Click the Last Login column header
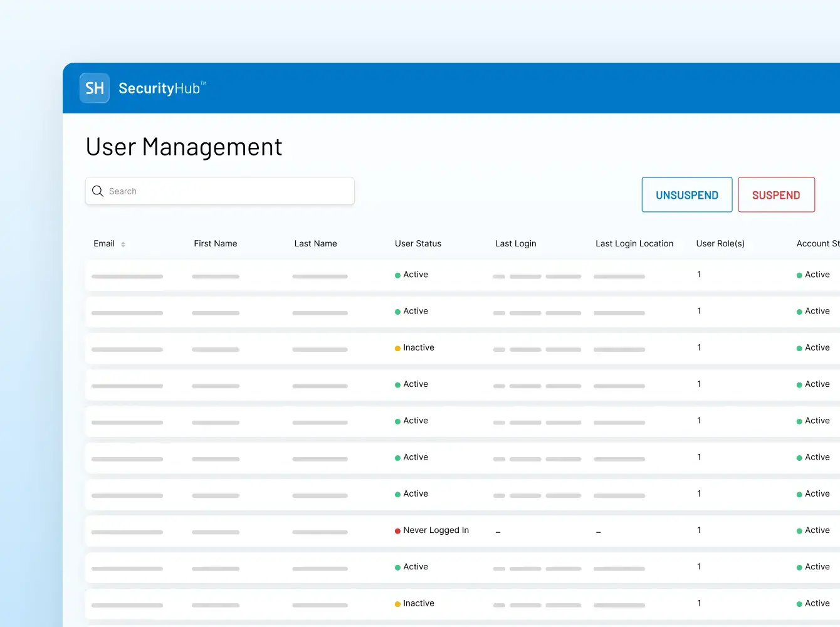 coord(515,244)
